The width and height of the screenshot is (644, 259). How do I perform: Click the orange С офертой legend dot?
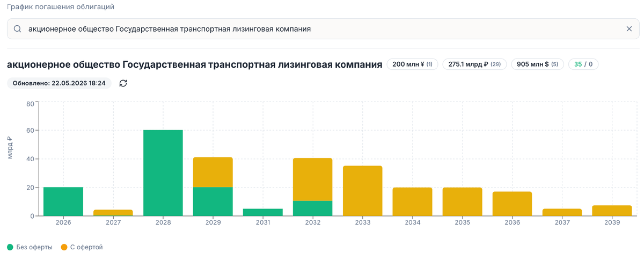(64, 247)
